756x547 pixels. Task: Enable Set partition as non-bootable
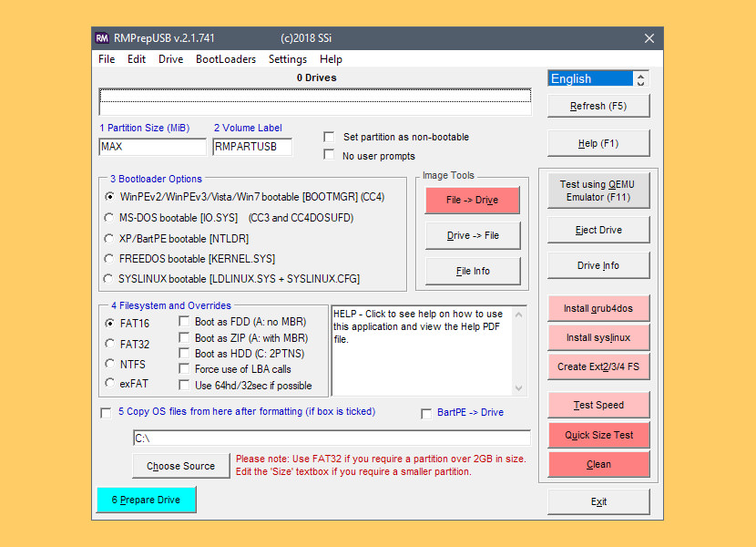pyautogui.click(x=329, y=137)
